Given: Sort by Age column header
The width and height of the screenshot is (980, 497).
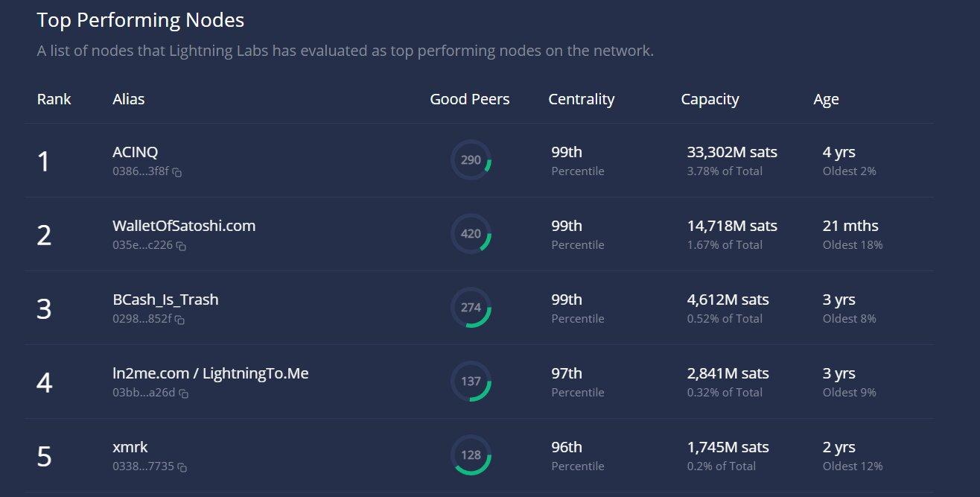Looking at the screenshot, I should pyautogui.click(x=826, y=99).
